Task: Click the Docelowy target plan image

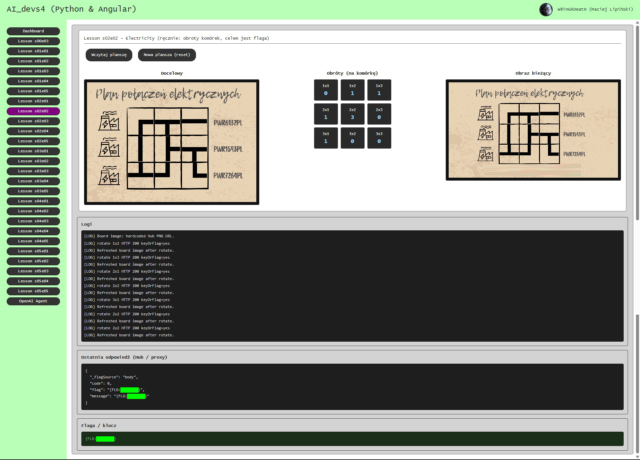Action: pyautogui.click(x=171, y=142)
